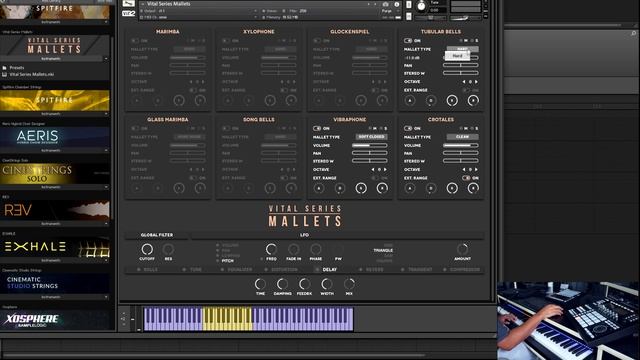Expand Exhale Instruments bar arrow
Screen dimensions: 640x360
[x=106, y=260]
